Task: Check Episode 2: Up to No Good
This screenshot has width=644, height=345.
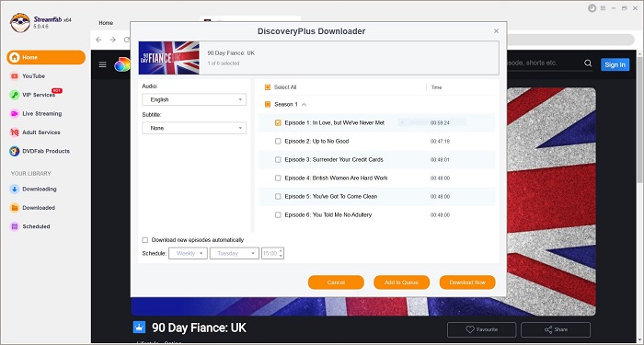Action: point(278,142)
